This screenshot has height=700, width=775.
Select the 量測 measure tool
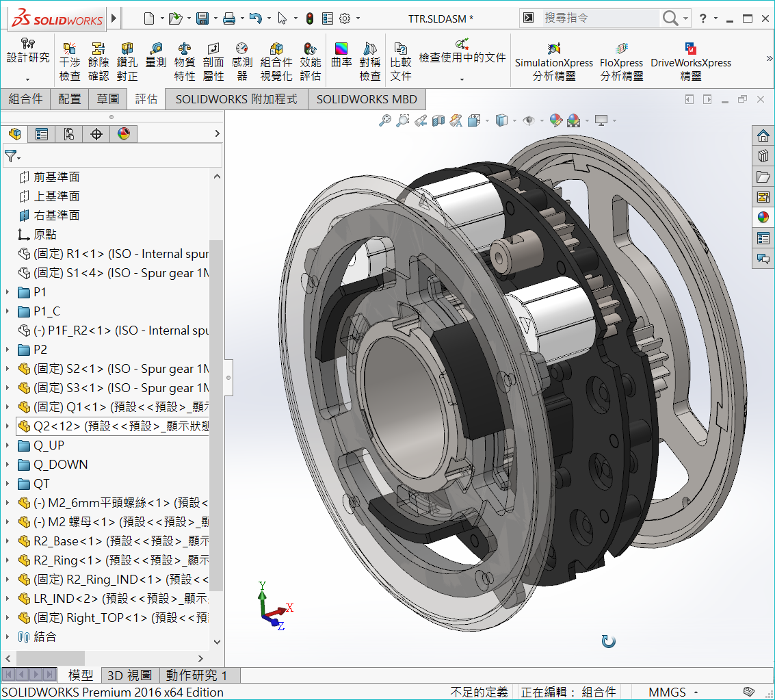(156, 55)
